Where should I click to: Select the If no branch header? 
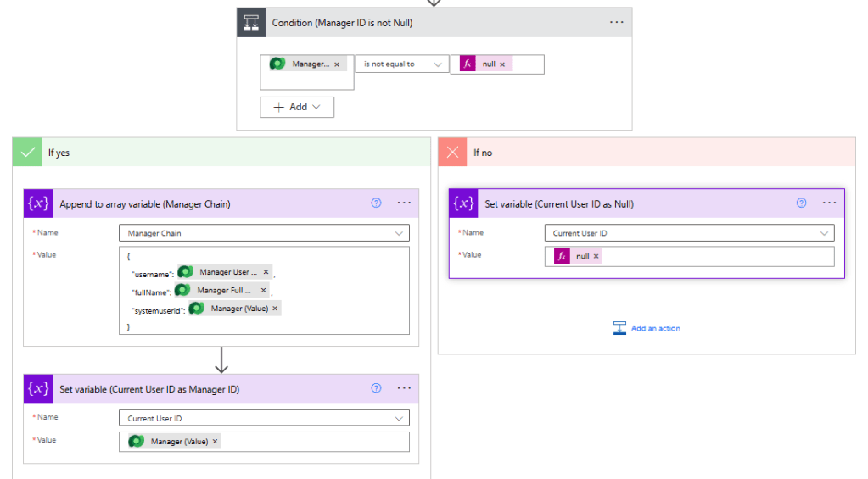(647, 153)
